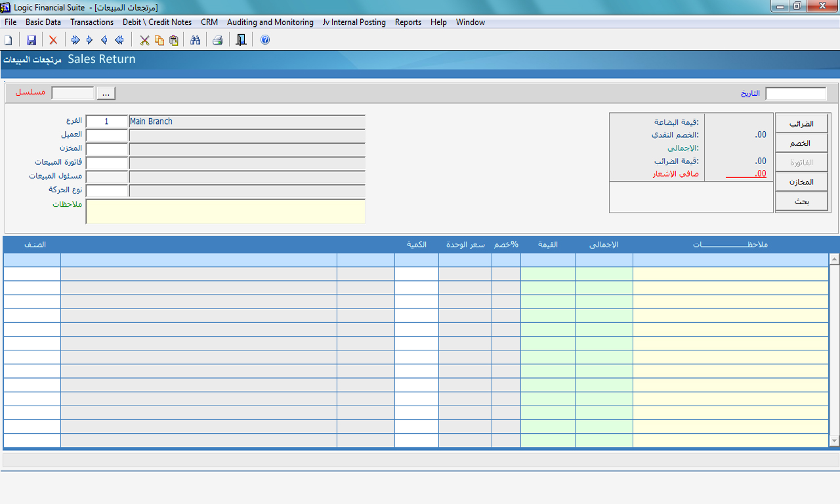Click the بحث (Search) button
The image size is (840, 504).
pyautogui.click(x=801, y=201)
